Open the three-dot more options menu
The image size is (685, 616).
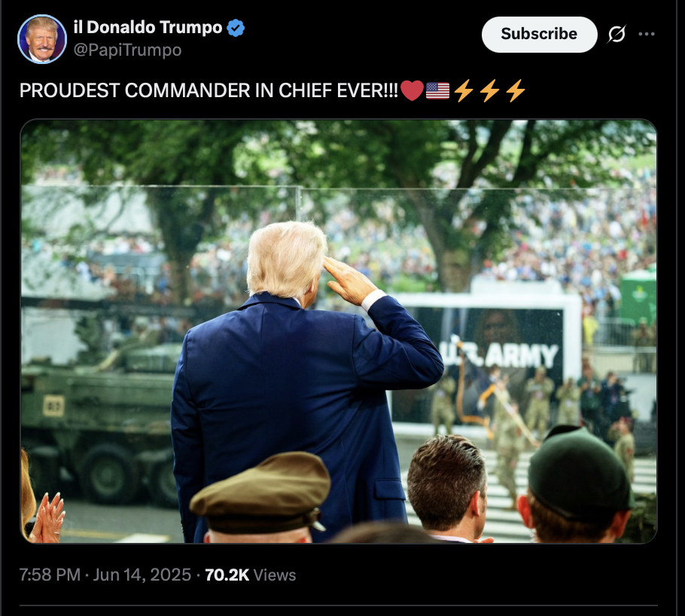[x=647, y=34]
